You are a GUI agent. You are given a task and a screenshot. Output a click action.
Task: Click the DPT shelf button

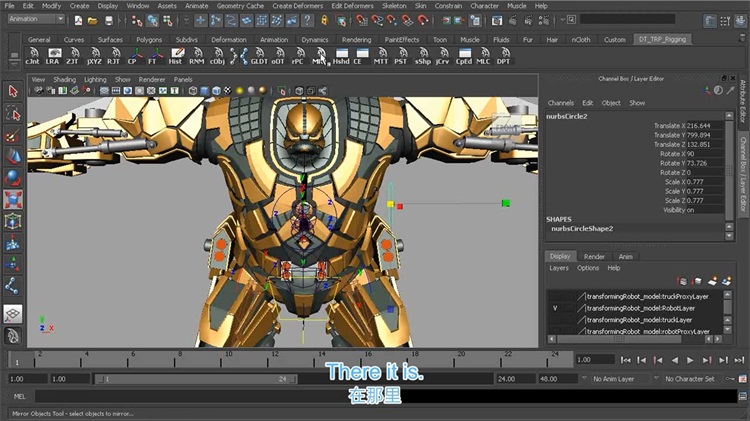click(x=503, y=56)
